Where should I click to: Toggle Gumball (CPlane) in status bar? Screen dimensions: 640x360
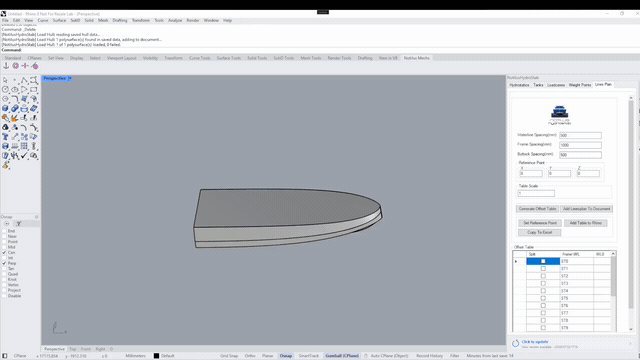[x=342, y=356]
